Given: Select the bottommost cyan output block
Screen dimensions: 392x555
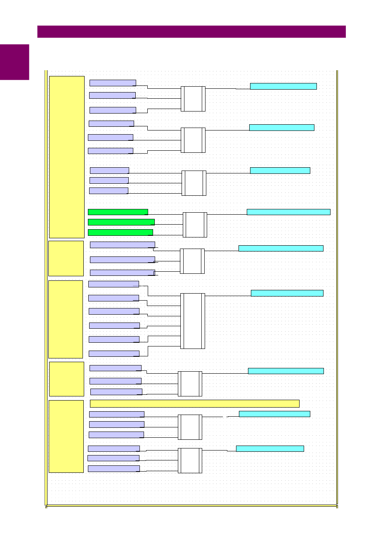Looking at the screenshot, I should (x=270, y=448).
